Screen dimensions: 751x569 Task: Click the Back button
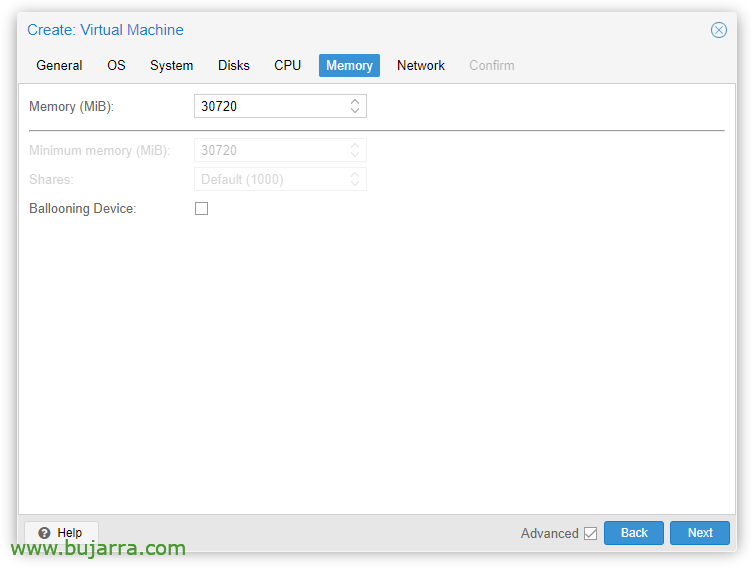point(634,533)
